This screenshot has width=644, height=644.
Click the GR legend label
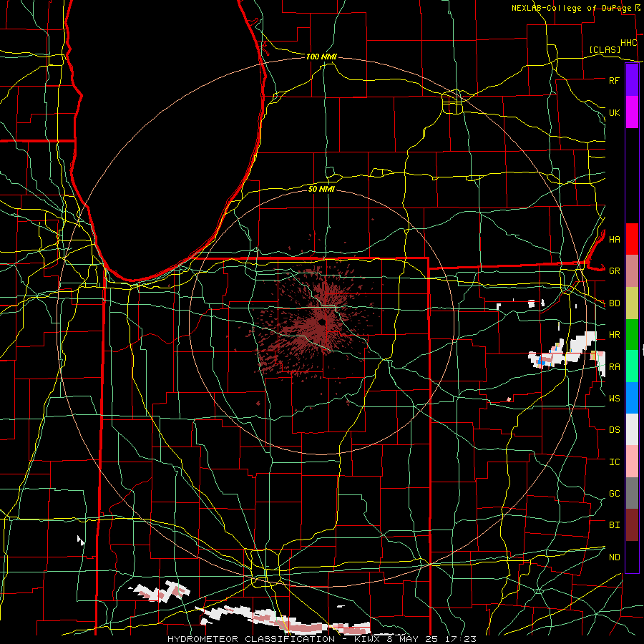[x=615, y=271]
